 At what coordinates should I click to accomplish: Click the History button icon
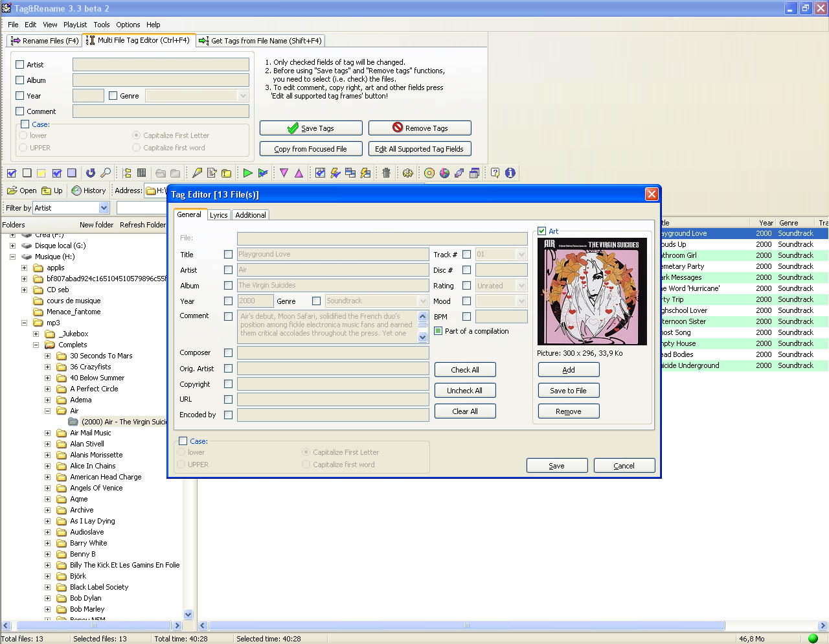tap(76, 190)
